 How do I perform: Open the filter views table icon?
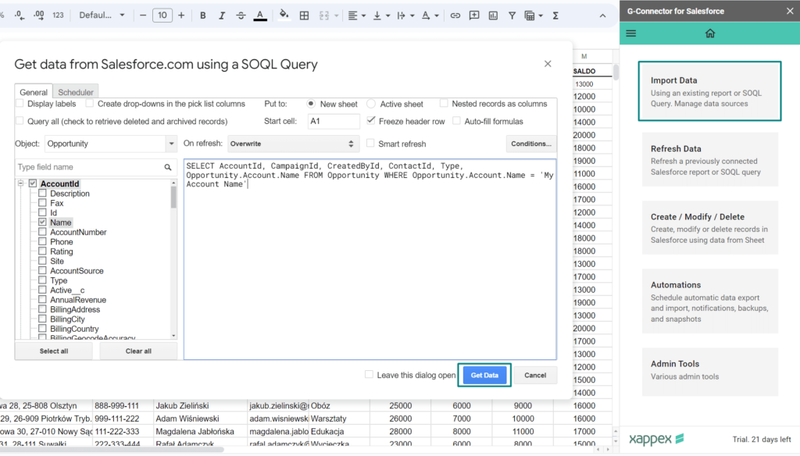[533, 15]
